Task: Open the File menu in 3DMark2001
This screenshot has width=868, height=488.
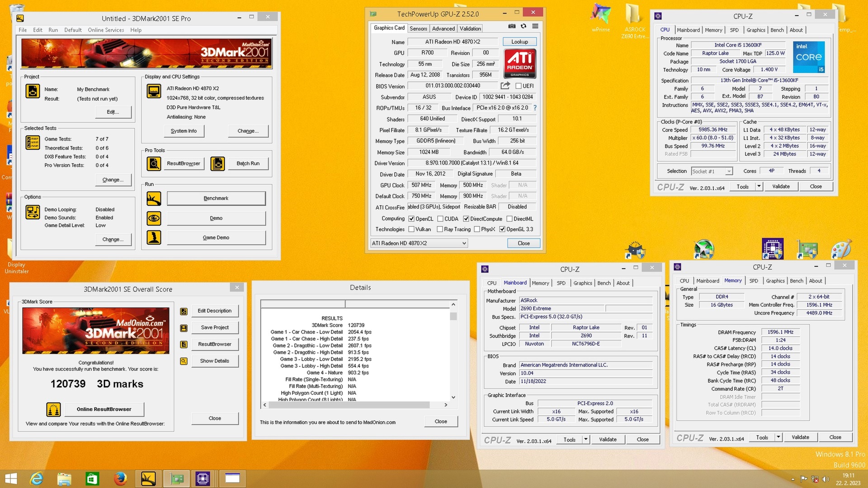Action: [23, 30]
